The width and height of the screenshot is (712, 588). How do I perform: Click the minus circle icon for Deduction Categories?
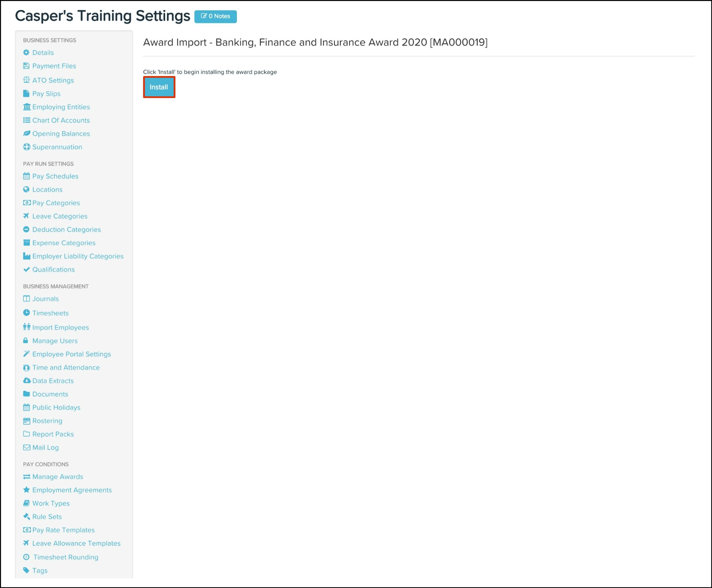pyautogui.click(x=26, y=230)
